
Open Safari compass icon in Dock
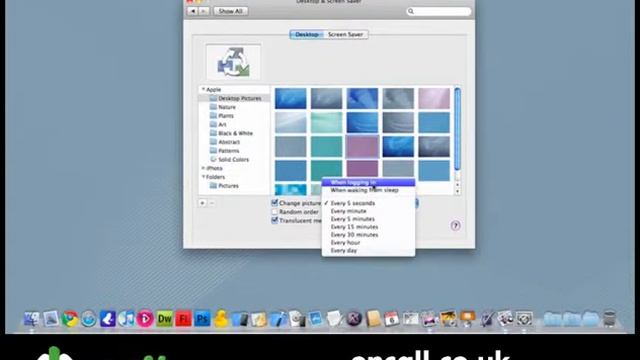point(89,319)
